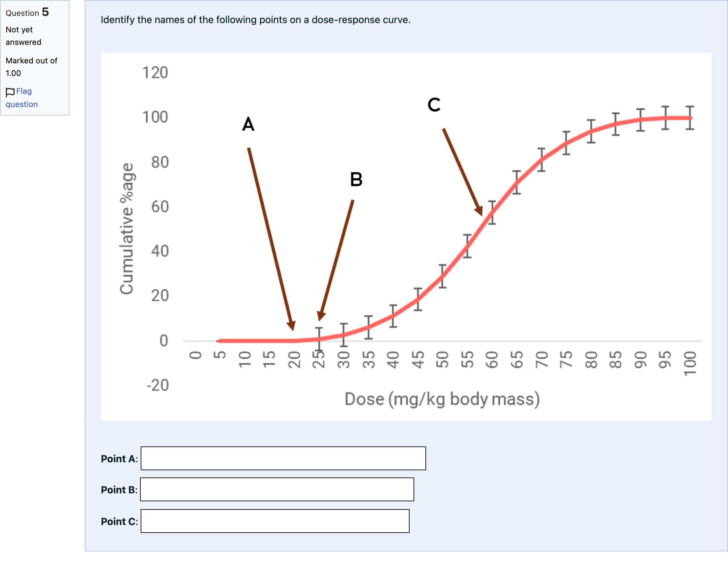728x562 pixels.
Task: Click the Identify the names question prompt
Action: (x=256, y=20)
